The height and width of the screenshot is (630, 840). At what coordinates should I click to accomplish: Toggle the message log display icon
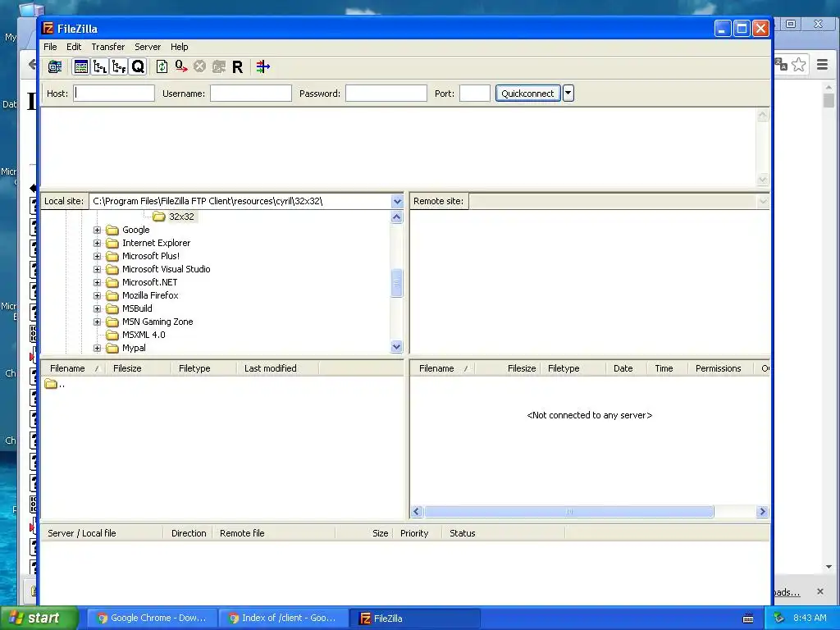click(81, 67)
